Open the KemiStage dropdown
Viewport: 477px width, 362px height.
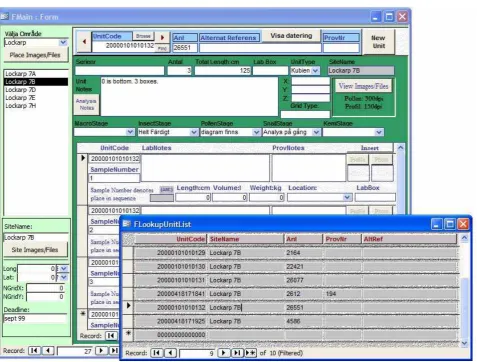pos(379,132)
